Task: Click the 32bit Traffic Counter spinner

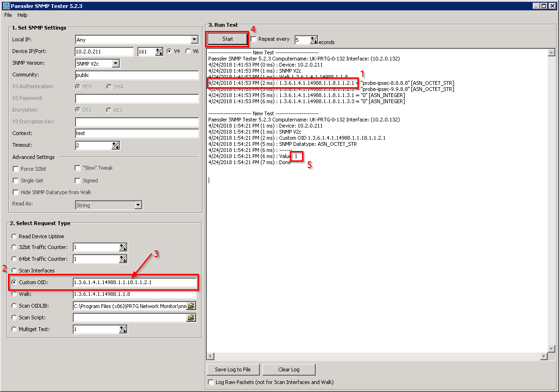Action: click(123, 247)
